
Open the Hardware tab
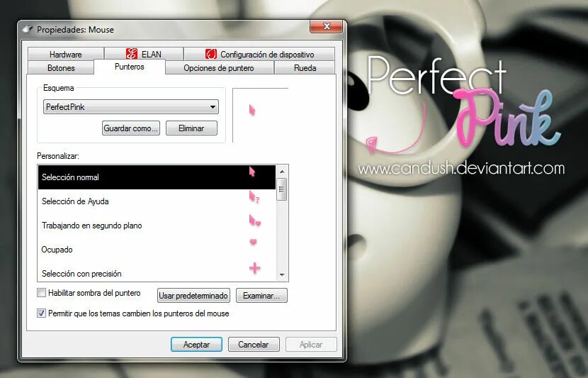(66, 54)
